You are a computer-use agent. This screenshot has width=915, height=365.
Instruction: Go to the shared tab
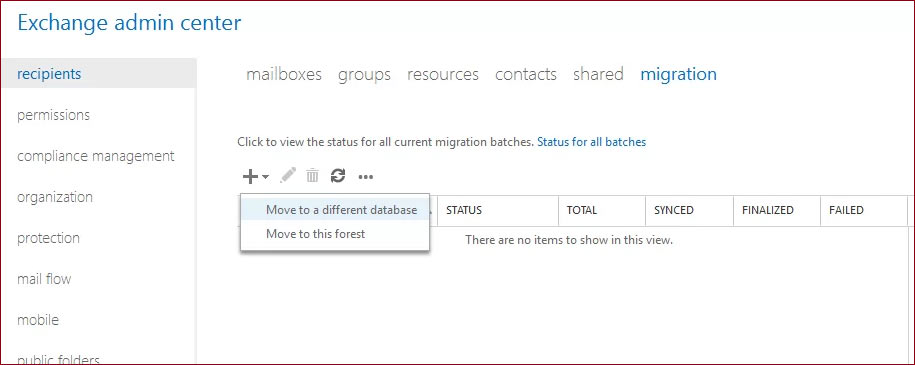598,74
